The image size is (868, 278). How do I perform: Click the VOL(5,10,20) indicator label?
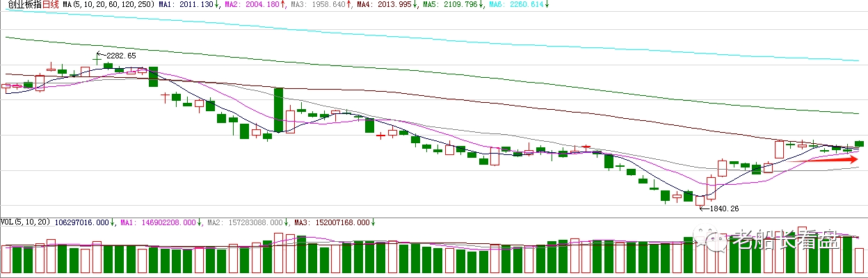tap(26, 223)
